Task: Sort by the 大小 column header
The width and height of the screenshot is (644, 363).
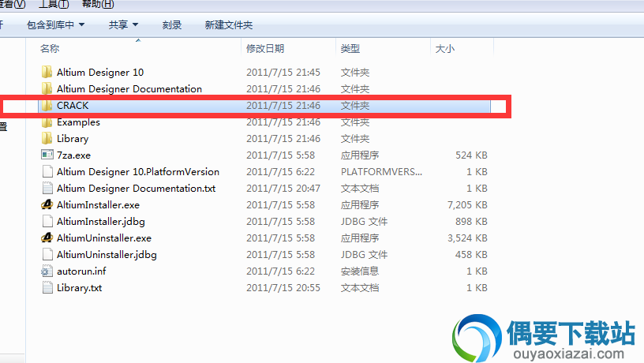Action: (445, 48)
